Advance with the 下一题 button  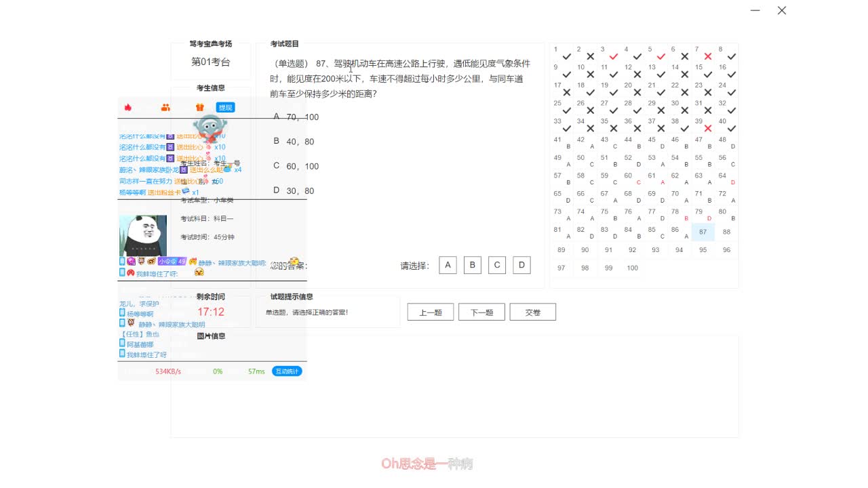tap(481, 312)
